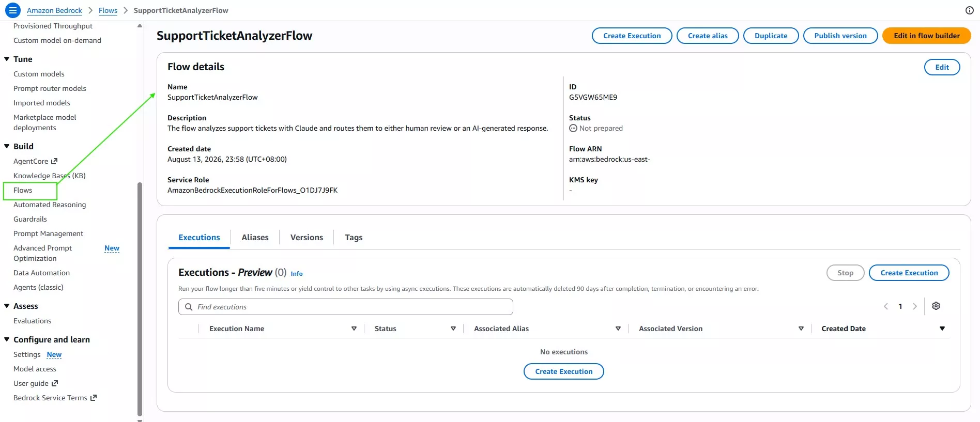
Task: Go to previous executions page arrow
Action: [886, 306]
